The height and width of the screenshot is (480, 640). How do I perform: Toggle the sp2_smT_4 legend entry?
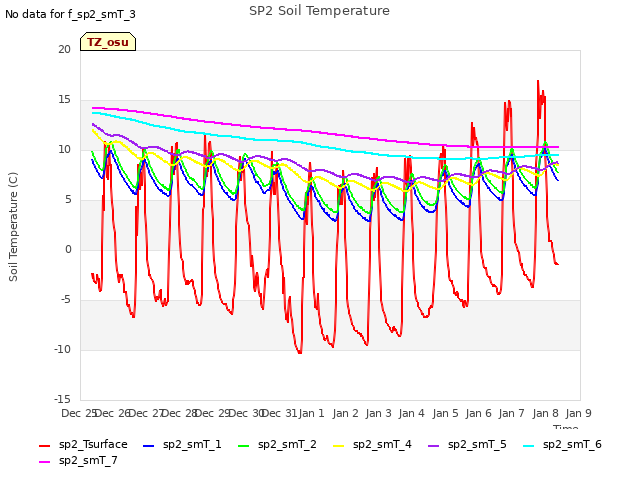point(372,444)
